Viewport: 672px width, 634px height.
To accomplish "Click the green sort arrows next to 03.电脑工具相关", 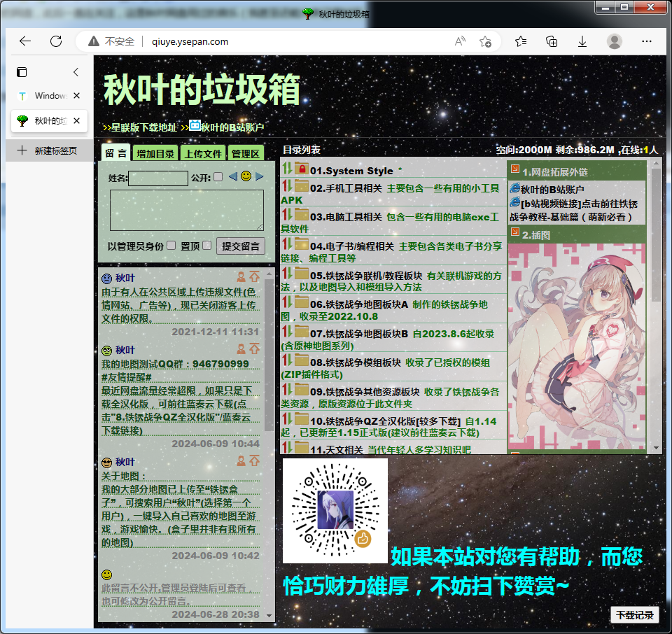I will click(x=286, y=214).
